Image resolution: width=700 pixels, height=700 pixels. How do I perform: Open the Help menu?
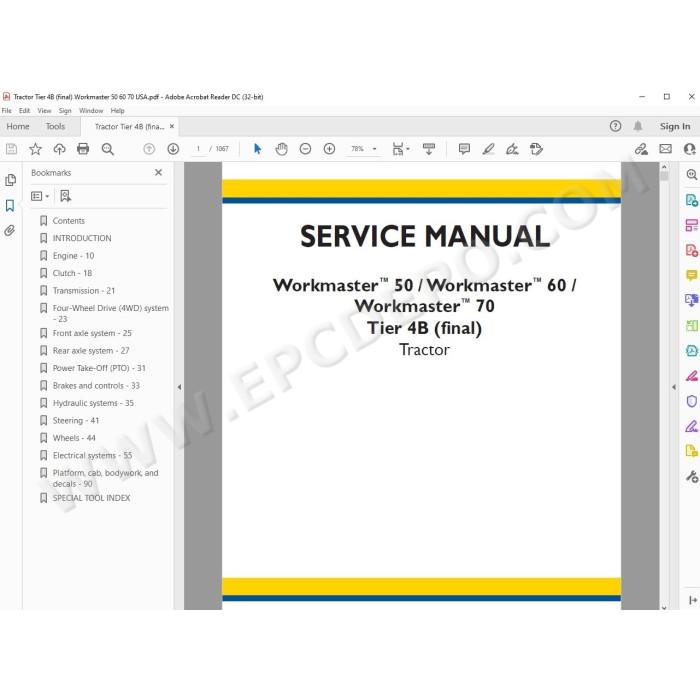pyautogui.click(x=117, y=111)
